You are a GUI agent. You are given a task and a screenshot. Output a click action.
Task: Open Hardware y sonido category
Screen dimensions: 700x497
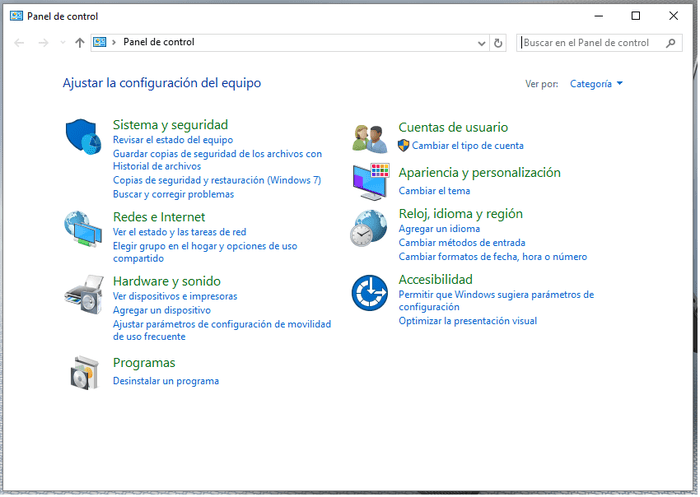(167, 281)
